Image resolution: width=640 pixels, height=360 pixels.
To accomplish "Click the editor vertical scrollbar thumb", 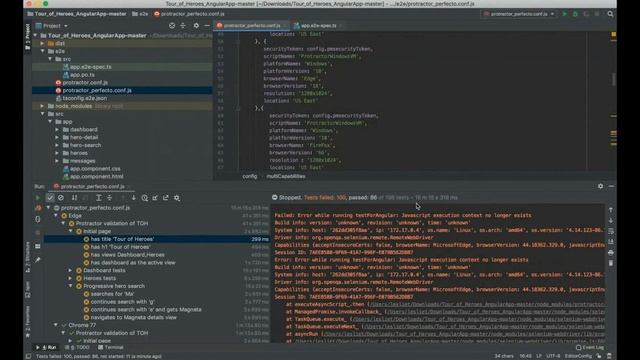I will tap(613, 79).
